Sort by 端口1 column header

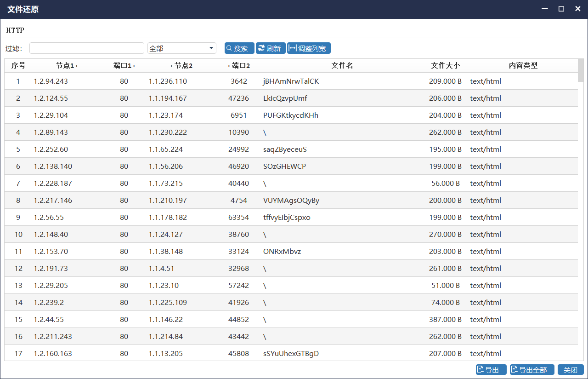[124, 66]
